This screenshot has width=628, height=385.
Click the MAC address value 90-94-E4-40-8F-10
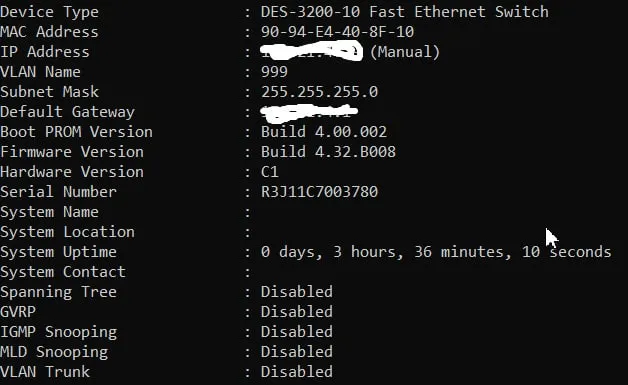pos(337,32)
